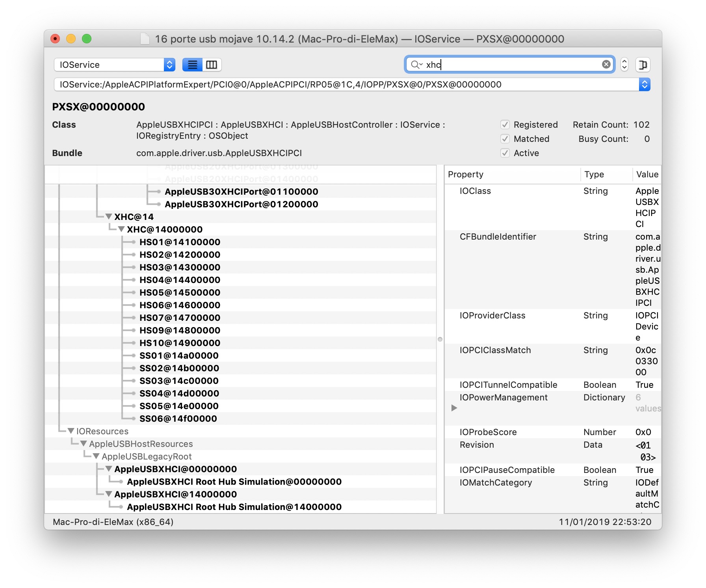The height and width of the screenshot is (588, 706).
Task: Click the split pane divider handle
Action: pyautogui.click(x=440, y=339)
